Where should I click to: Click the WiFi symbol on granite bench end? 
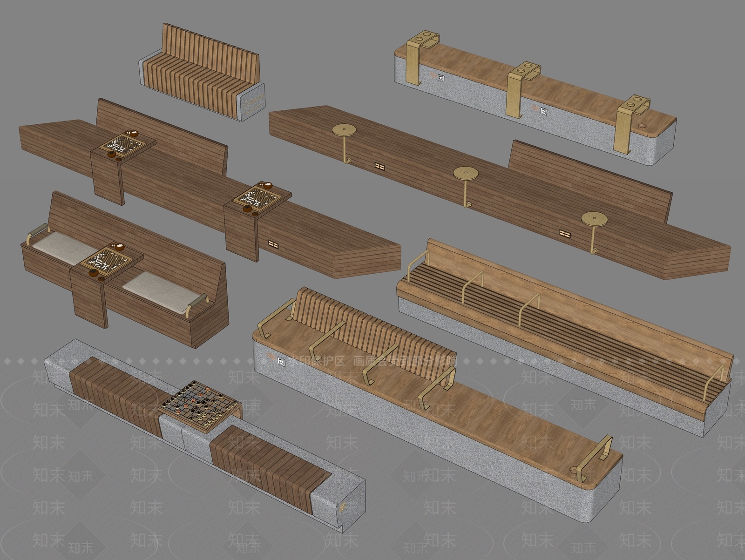[342, 507]
